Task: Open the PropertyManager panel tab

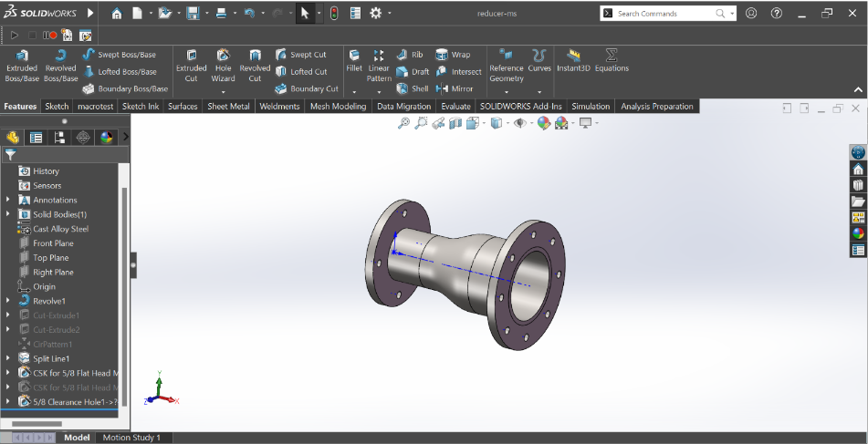Action: pyautogui.click(x=37, y=138)
